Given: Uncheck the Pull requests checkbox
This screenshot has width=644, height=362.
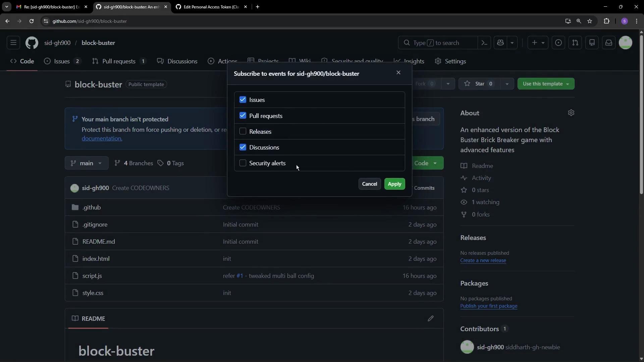Looking at the screenshot, I should [x=243, y=116].
